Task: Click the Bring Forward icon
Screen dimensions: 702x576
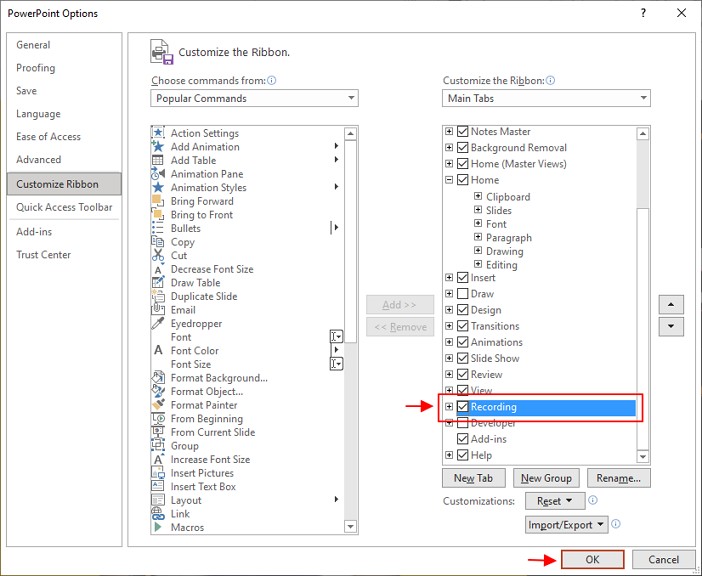Action: tap(158, 201)
